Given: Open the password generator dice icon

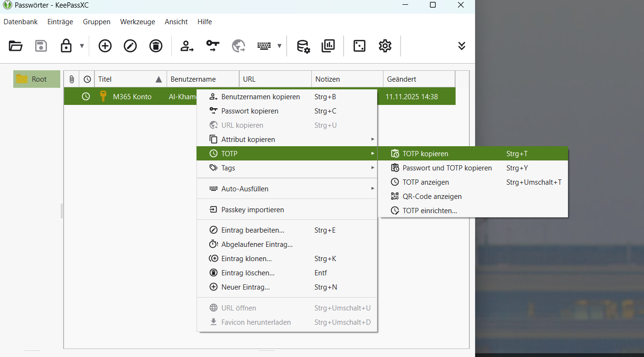Looking at the screenshot, I should (x=360, y=46).
